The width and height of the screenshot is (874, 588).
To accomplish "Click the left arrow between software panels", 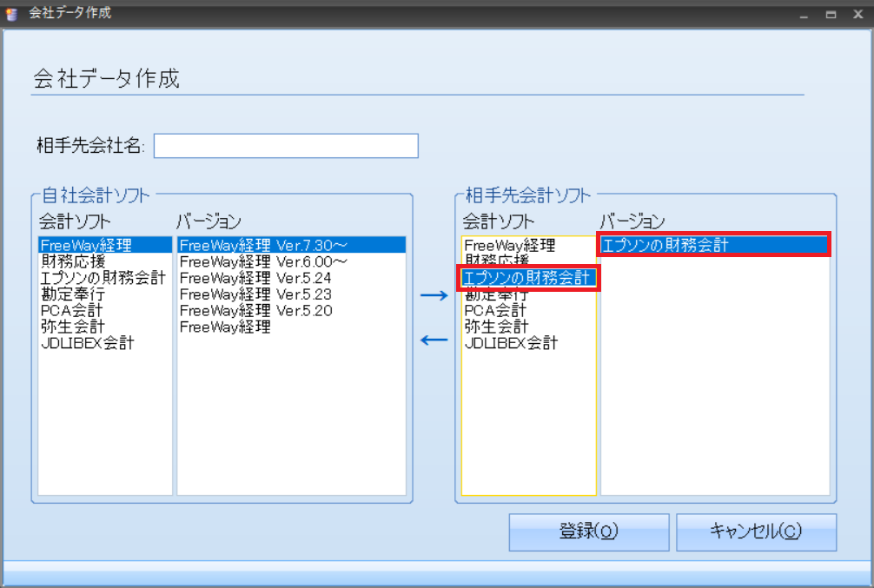I will click(x=433, y=340).
